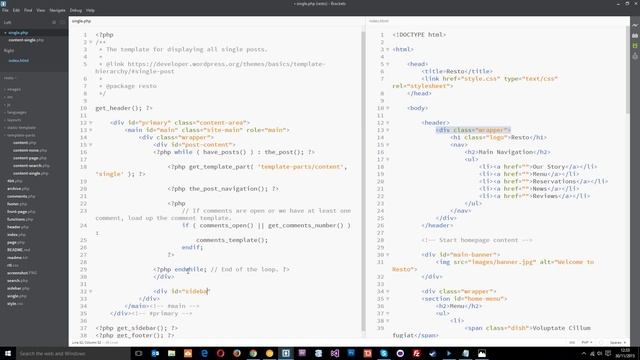
Task: Collapse the template-parts folder
Action: [x=21, y=135]
